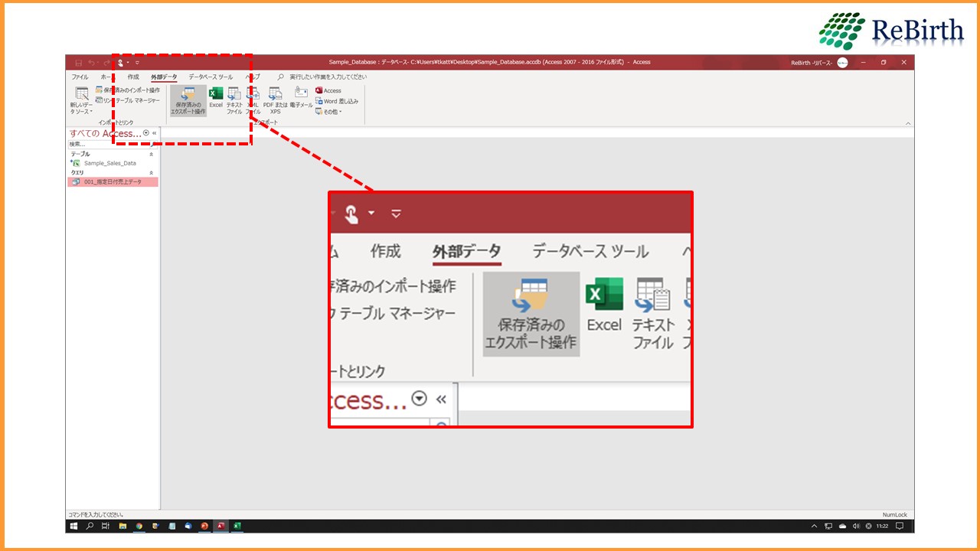Screen dimensions: 980x551
Task: Switch to Excel on the taskbar
Action: (237, 527)
